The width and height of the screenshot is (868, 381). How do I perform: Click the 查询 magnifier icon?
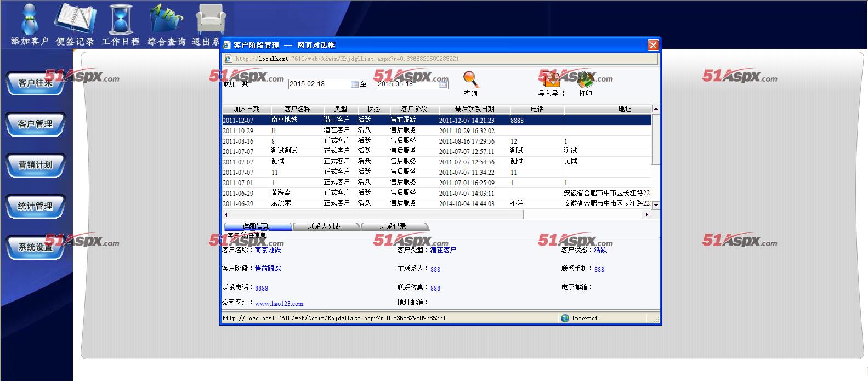click(470, 80)
